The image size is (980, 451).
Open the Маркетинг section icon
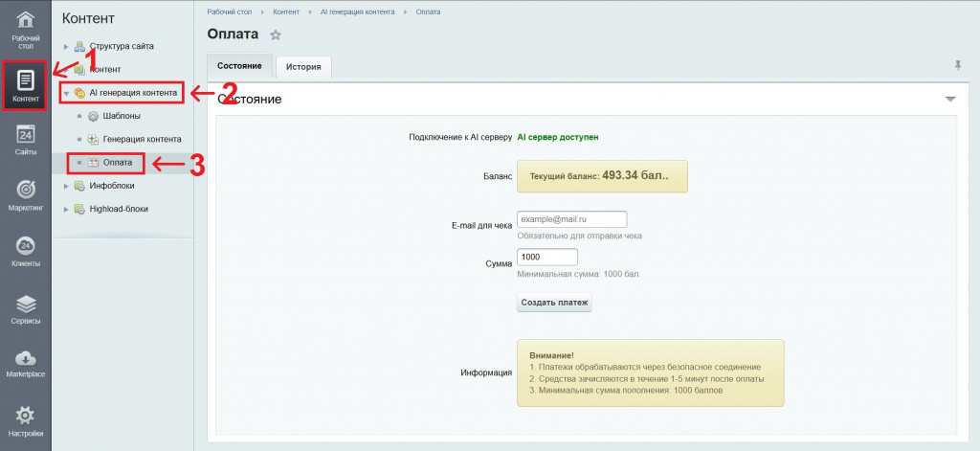[26, 196]
